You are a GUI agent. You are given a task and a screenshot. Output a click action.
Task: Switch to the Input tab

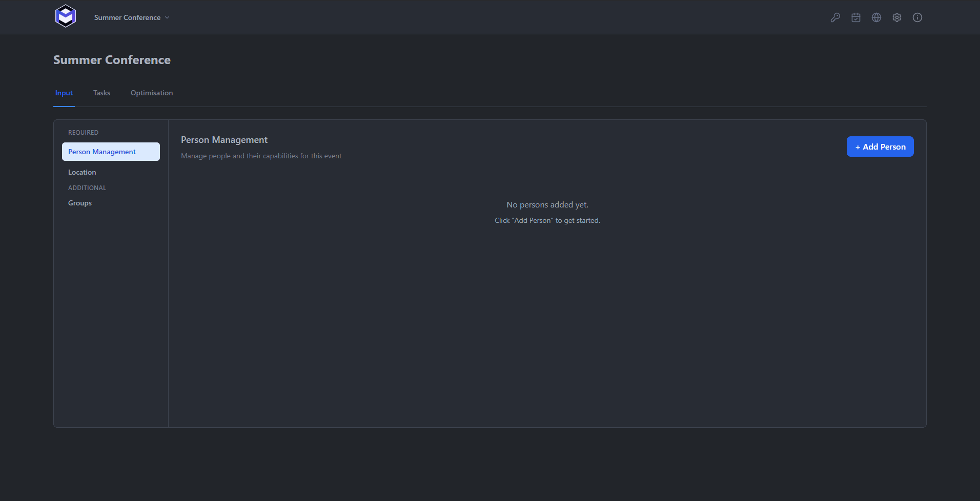coord(64,93)
